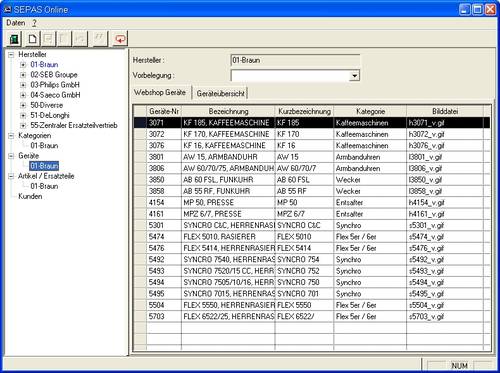Select cell KF 185, KAFFEEMASCHINE
The image size is (500, 373).
[228, 123]
